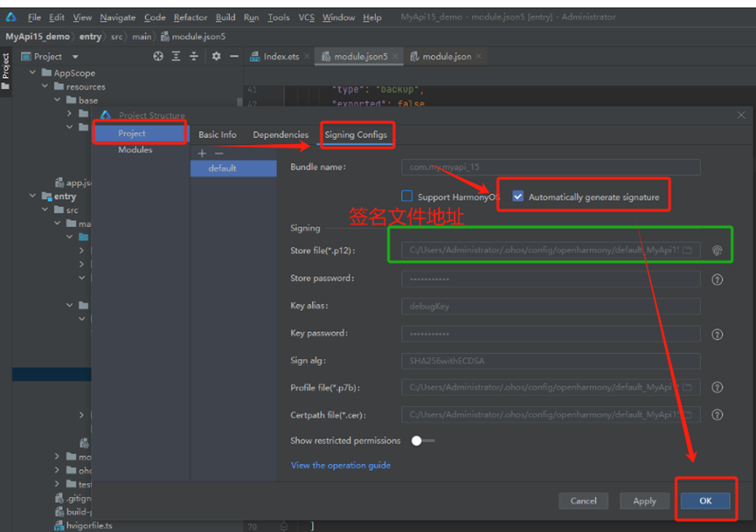Screen dimensions: 756x532
Task: Click the fingerprint icon beside Store file
Action: coord(718,251)
